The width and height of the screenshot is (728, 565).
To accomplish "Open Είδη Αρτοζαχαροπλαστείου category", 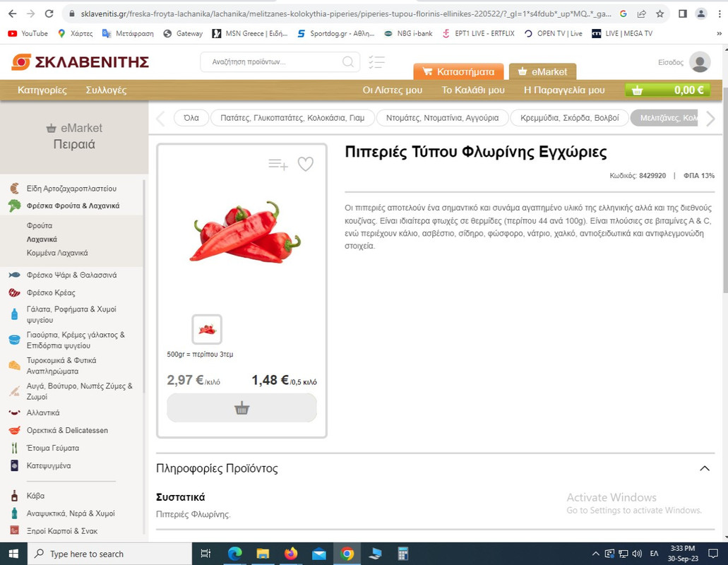I will [71, 189].
